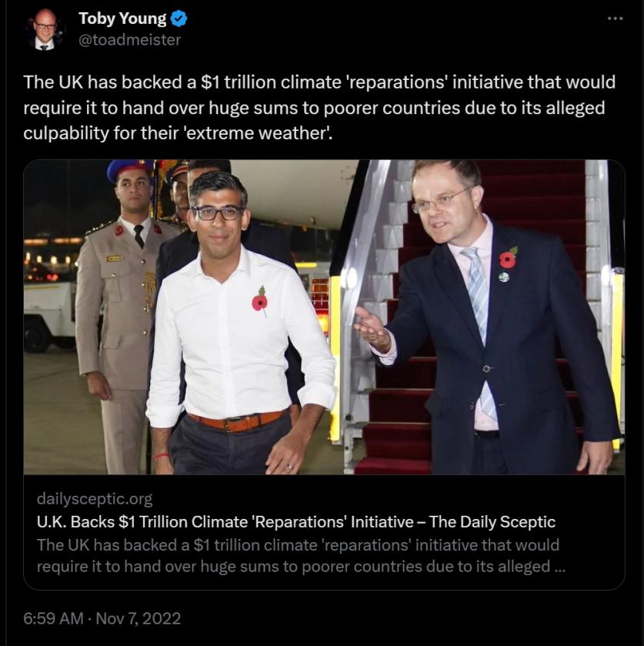644x646 pixels.
Task: Click the uniformed guard in the blue beret
Action: coord(119,305)
